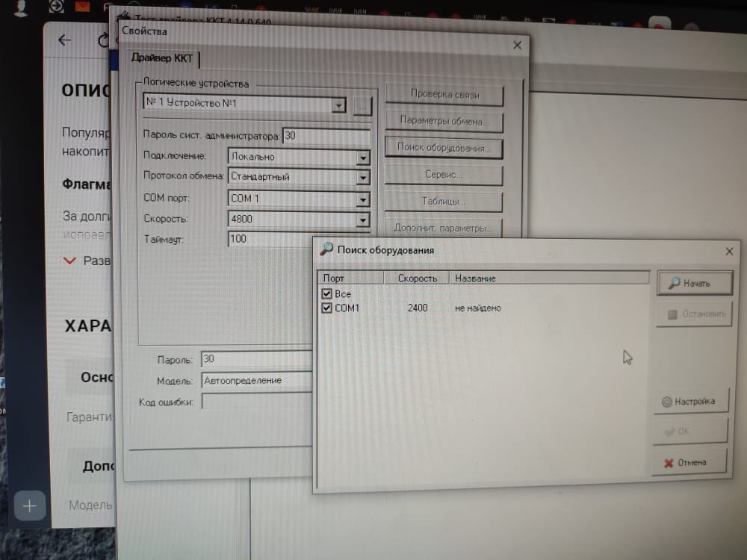
Task: Expand the COM порт dropdown
Action: [363, 199]
